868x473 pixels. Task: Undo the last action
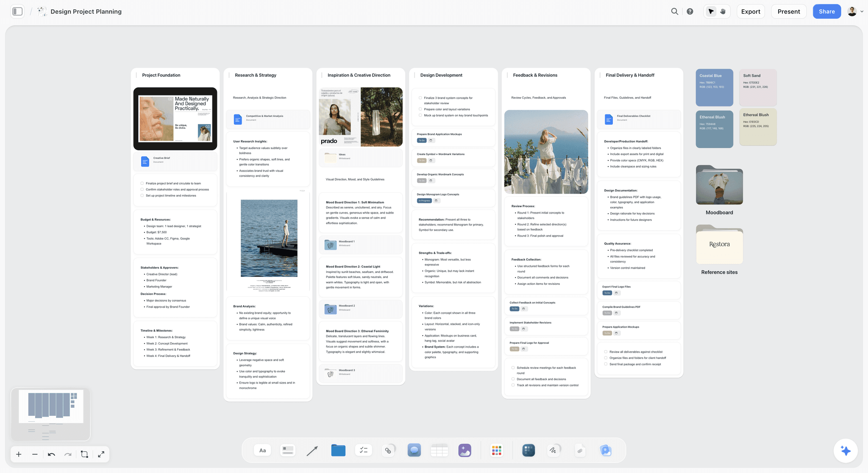tap(51, 454)
